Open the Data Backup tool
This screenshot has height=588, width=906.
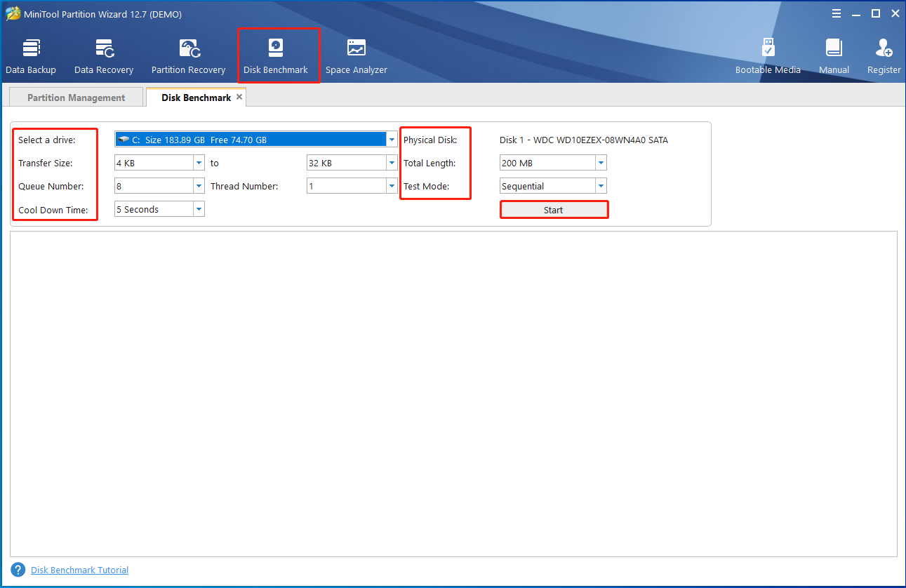coord(31,57)
